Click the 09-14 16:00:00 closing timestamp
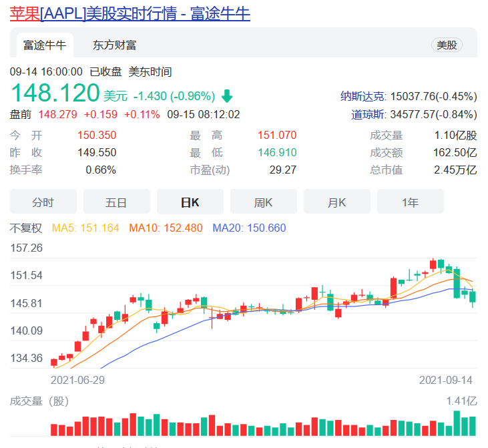 46,72
